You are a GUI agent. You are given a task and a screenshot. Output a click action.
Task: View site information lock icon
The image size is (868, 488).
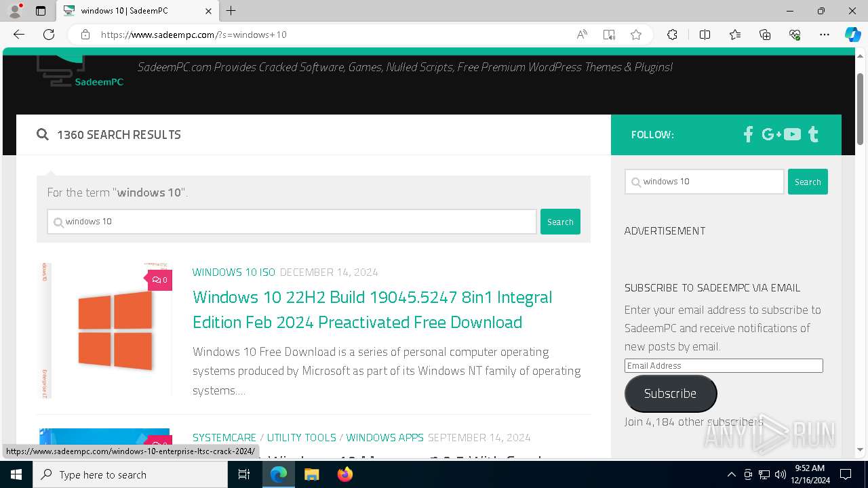click(x=85, y=35)
